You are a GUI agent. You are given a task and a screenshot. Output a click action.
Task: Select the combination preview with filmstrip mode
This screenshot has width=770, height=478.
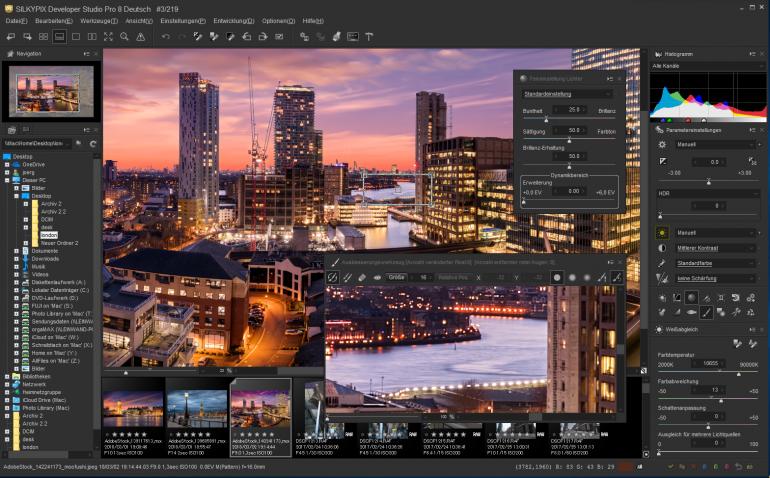[59, 37]
